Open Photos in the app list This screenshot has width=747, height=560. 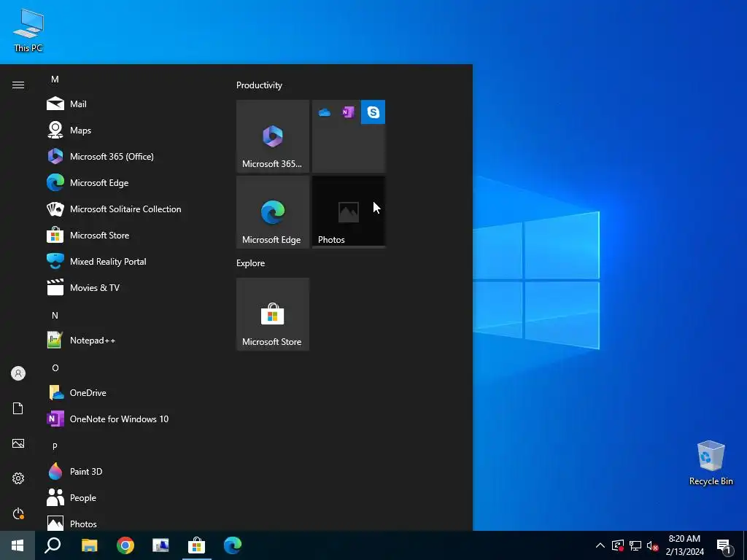[127, 524]
